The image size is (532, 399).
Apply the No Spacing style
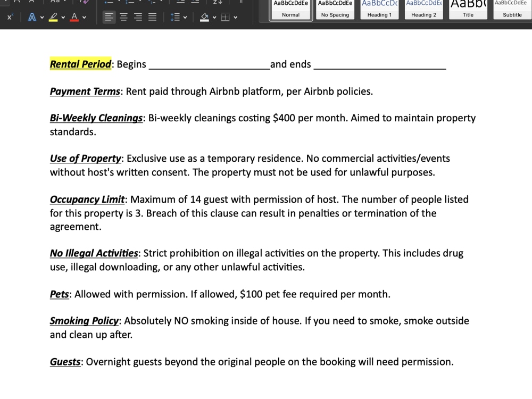335,10
